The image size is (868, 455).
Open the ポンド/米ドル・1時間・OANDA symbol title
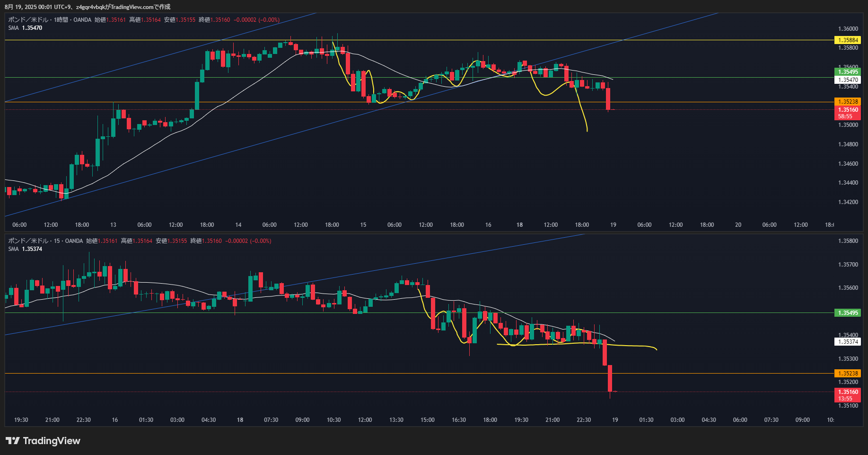click(50, 20)
